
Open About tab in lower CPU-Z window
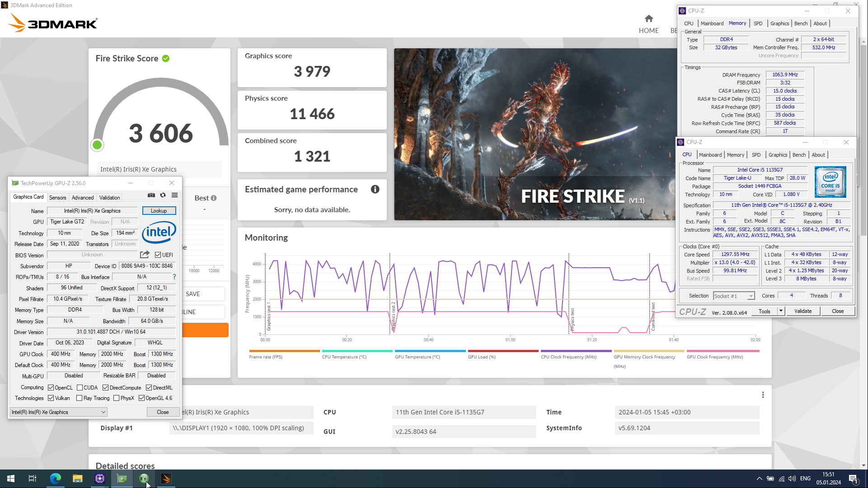(x=818, y=155)
